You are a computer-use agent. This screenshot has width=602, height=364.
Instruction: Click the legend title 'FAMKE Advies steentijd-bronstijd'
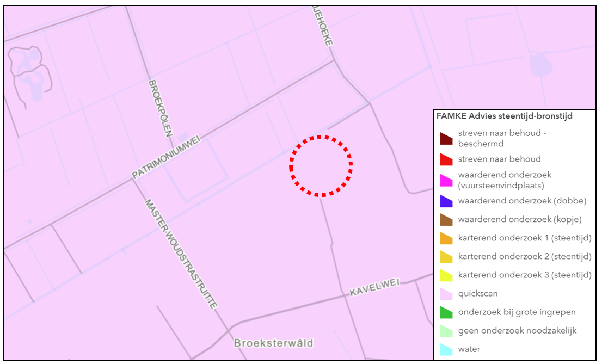pos(505,116)
